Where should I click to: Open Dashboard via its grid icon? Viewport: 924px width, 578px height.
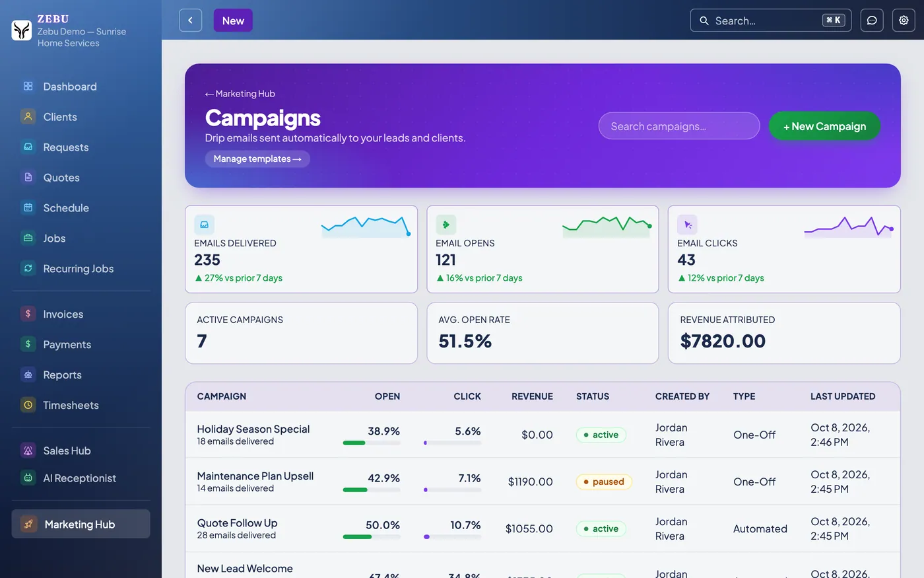[x=28, y=87]
